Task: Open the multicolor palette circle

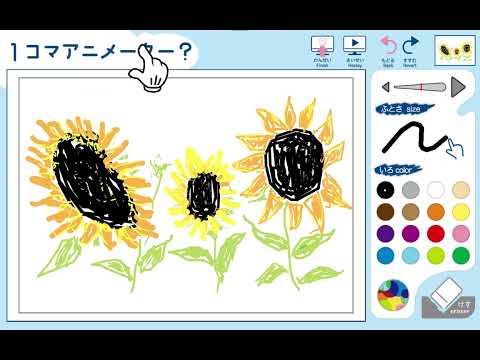Action: click(393, 295)
